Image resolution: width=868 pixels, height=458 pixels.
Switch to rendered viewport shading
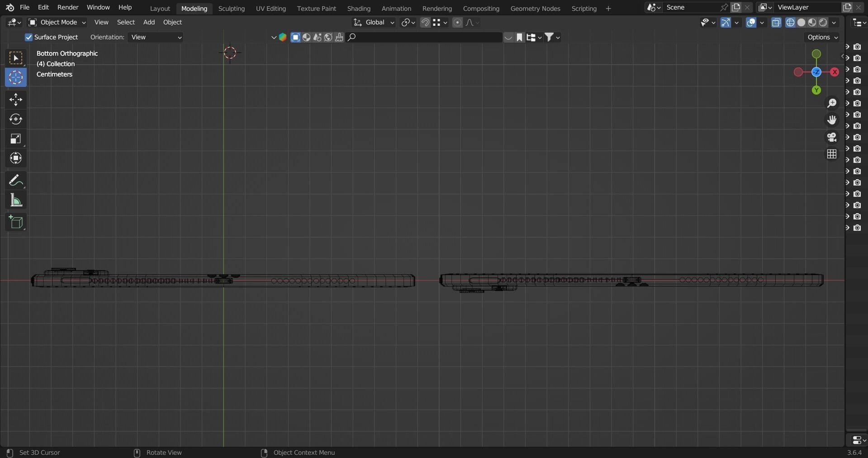tap(823, 23)
